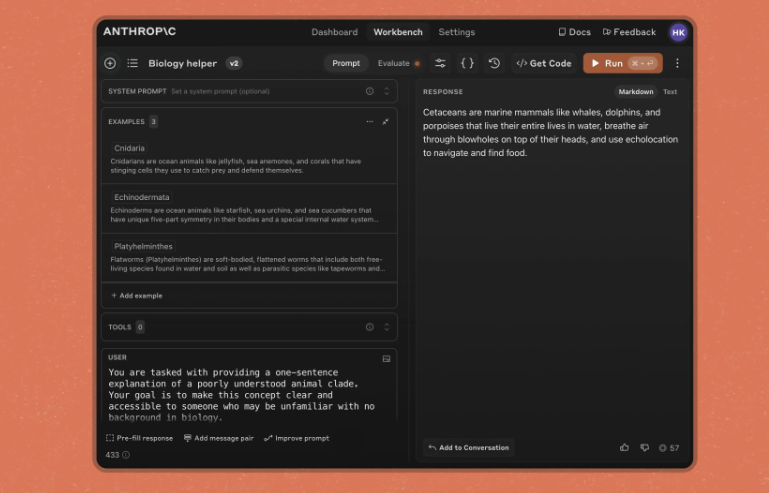Open the prompt list icon

132,63
